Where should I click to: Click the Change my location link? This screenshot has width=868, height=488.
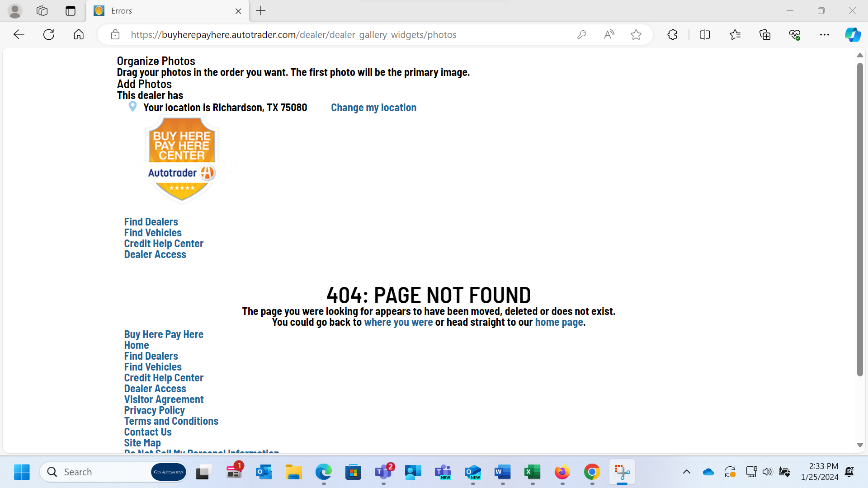coord(373,108)
